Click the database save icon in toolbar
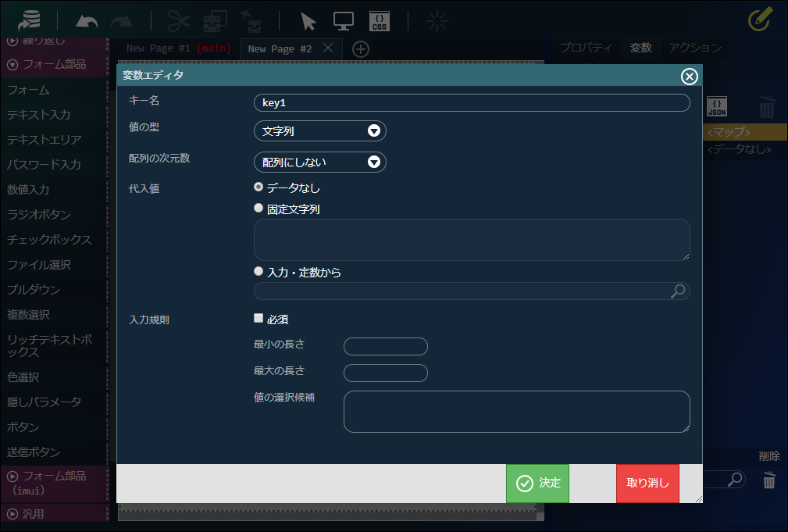The width and height of the screenshot is (788, 532). 29,20
